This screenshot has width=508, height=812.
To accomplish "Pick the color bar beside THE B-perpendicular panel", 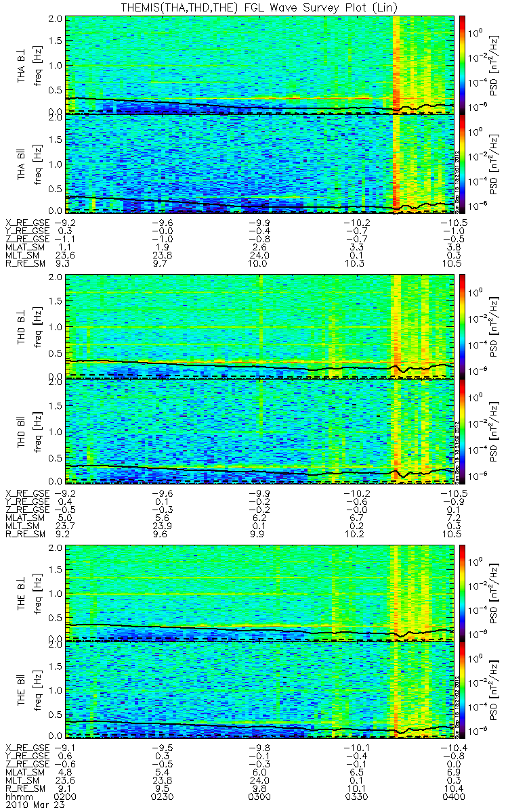I will [463, 592].
